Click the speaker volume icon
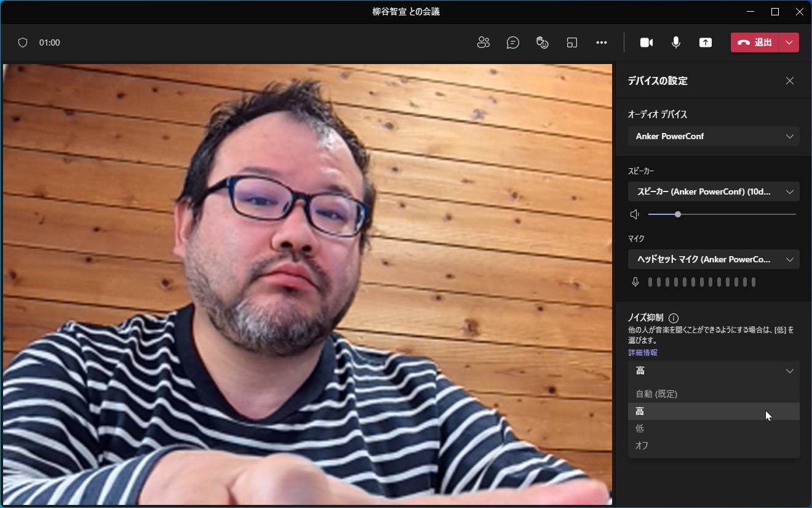 tap(635, 214)
